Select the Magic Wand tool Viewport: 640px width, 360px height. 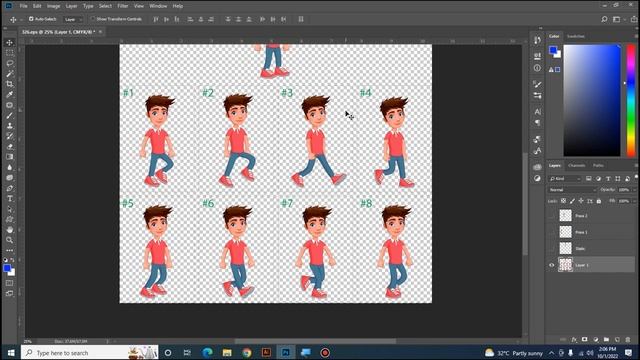tap(9, 73)
